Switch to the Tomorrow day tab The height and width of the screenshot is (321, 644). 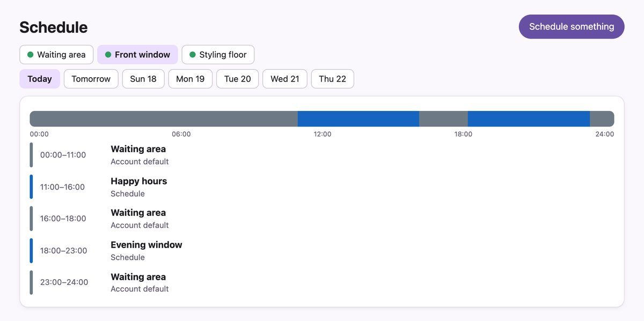91,79
